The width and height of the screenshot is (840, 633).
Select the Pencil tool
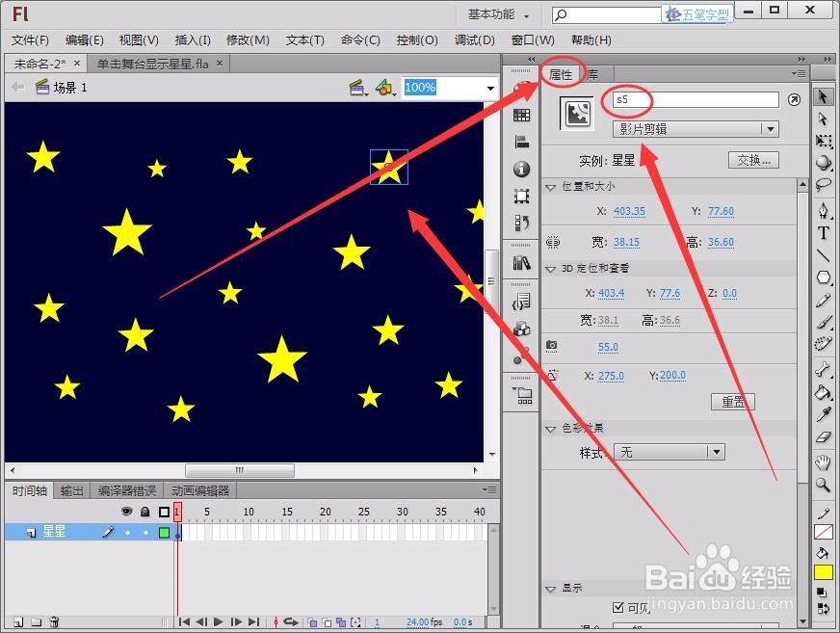[x=824, y=301]
